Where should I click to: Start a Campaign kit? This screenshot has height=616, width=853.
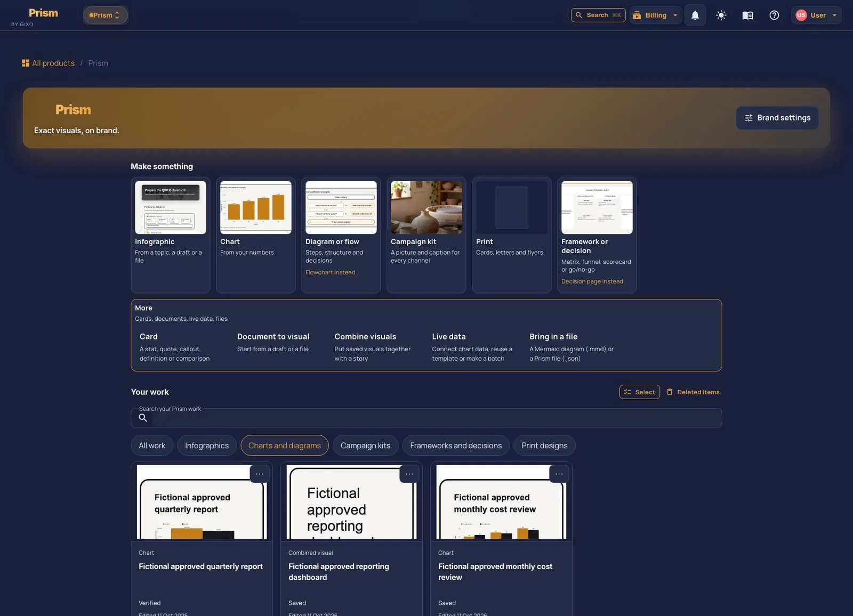pyautogui.click(x=426, y=235)
